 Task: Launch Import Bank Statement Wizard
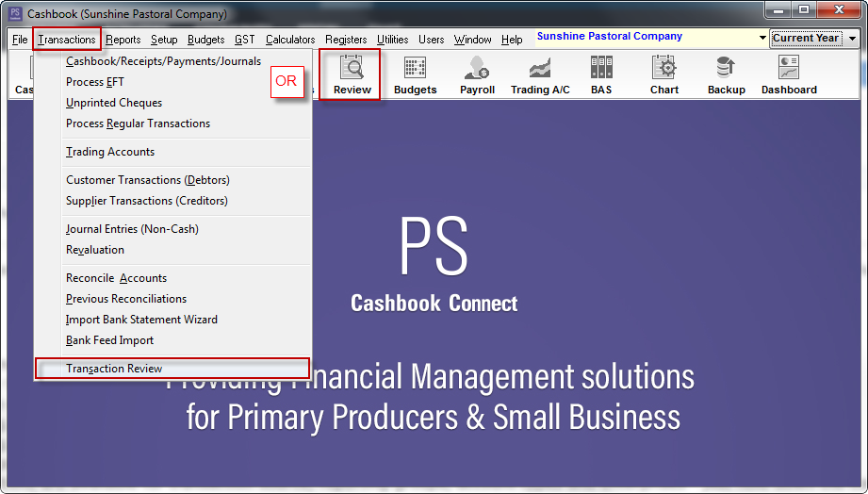pyautogui.click(x=172, y=320)
